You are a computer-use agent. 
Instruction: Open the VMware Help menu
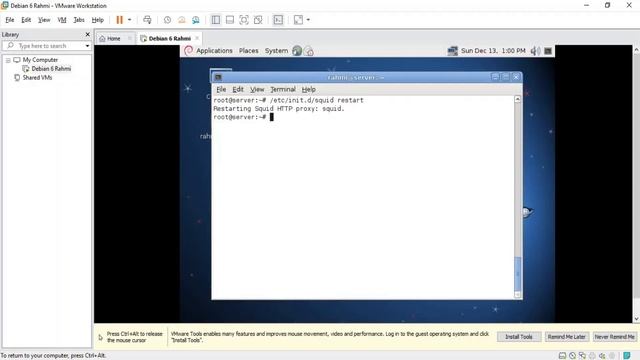pos(98,20)
